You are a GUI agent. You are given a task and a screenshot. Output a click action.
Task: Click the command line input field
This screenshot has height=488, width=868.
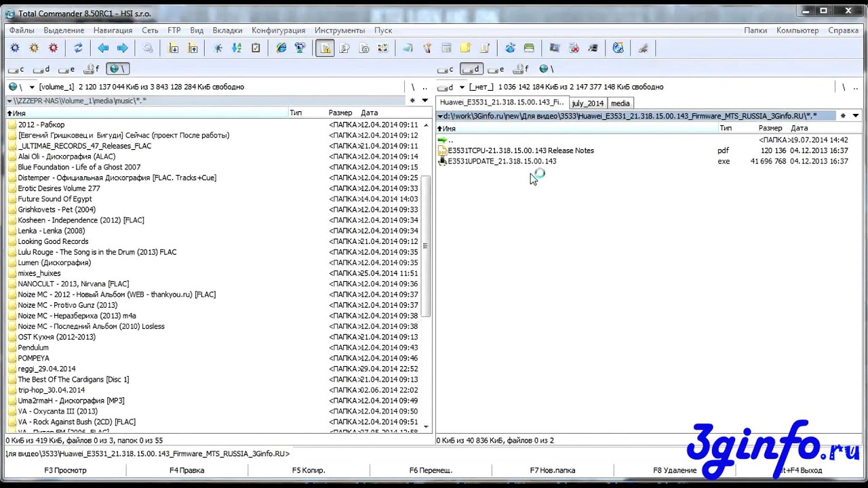coord(576,454)
